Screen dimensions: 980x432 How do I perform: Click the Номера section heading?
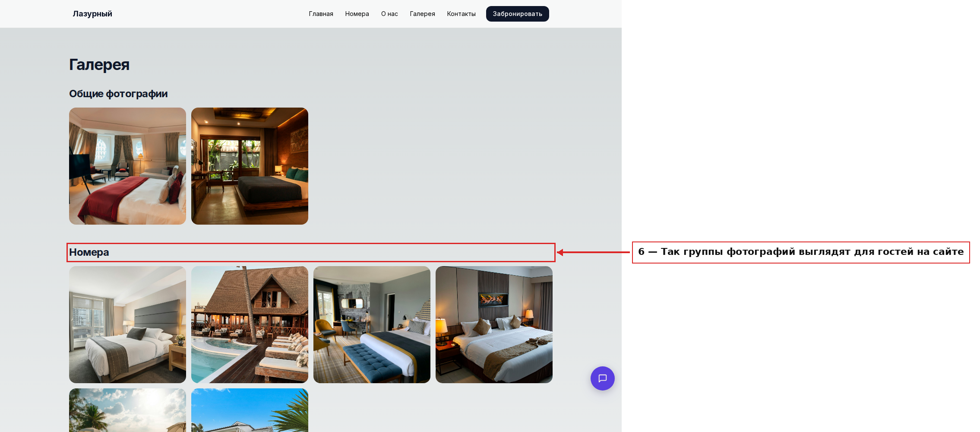click(x=89, y=252)
